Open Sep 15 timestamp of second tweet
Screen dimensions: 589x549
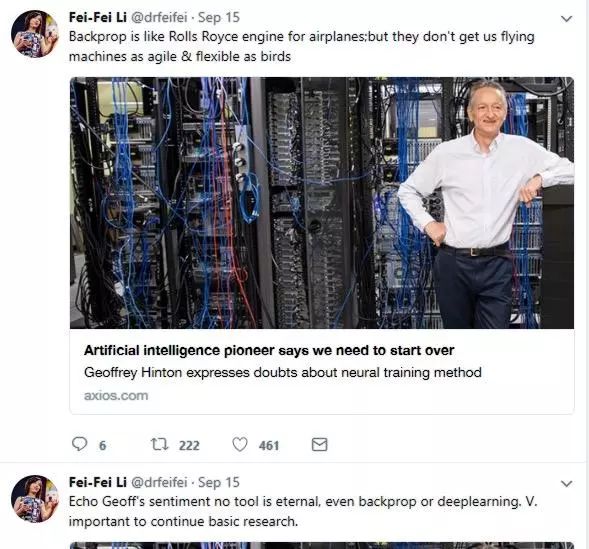(x=219, y=483)
